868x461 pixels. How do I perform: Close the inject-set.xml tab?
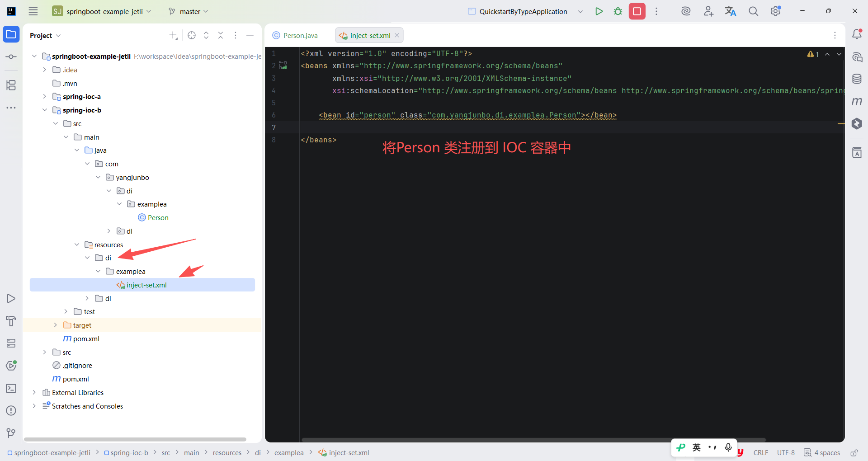[x=397, y=35]
